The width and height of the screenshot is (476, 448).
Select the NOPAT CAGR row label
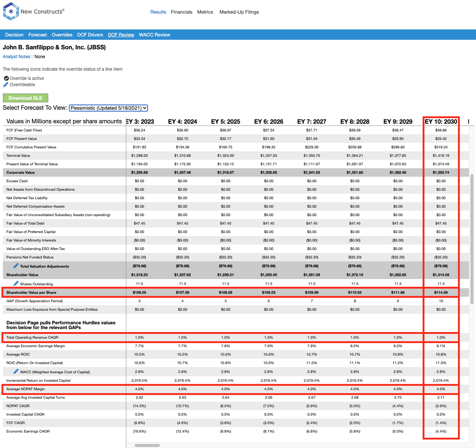point(18,406)
